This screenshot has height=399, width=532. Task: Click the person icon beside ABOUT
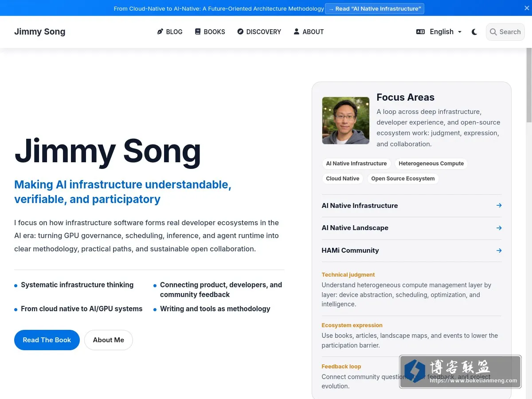pos(297,31)
